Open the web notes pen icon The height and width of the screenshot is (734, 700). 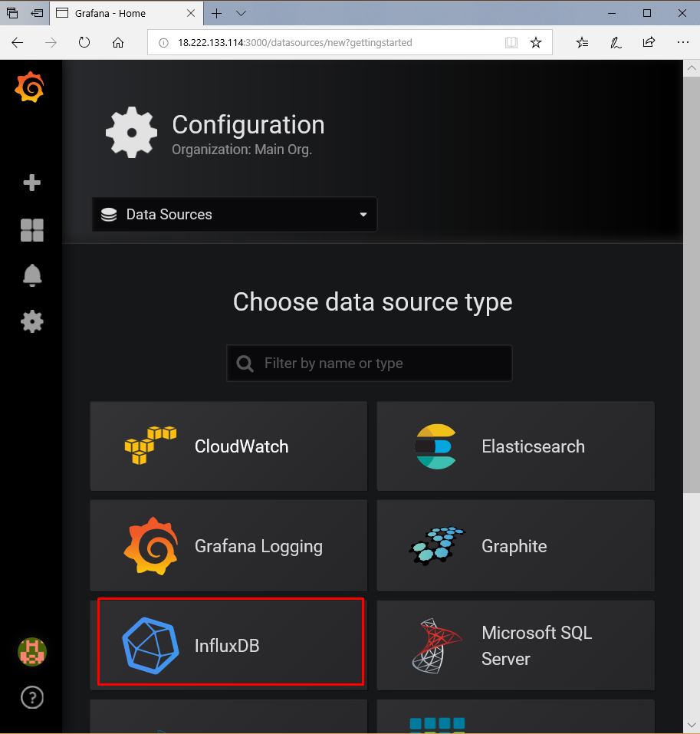point(616,43)
